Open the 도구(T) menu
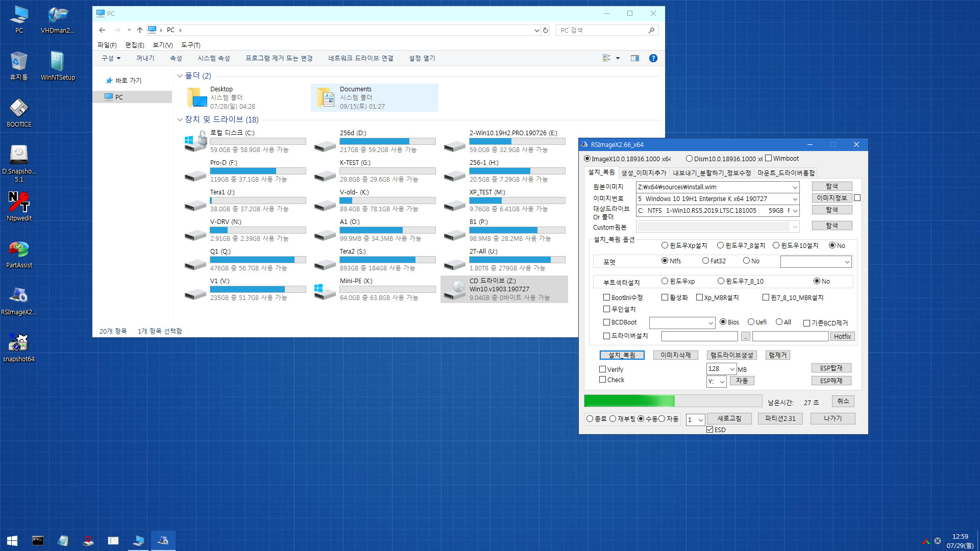Viewport: 980px width, 551px height. (190, 45)
